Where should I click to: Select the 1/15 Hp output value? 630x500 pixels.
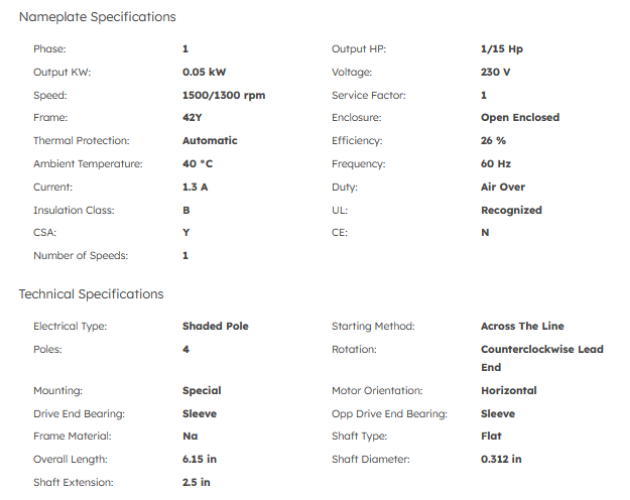pos(502,48)
